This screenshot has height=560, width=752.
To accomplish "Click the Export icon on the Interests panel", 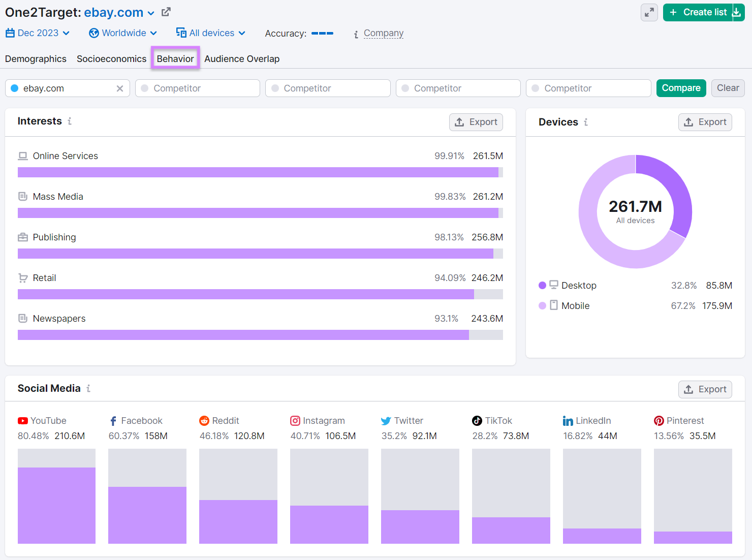I will coord(460,122).
